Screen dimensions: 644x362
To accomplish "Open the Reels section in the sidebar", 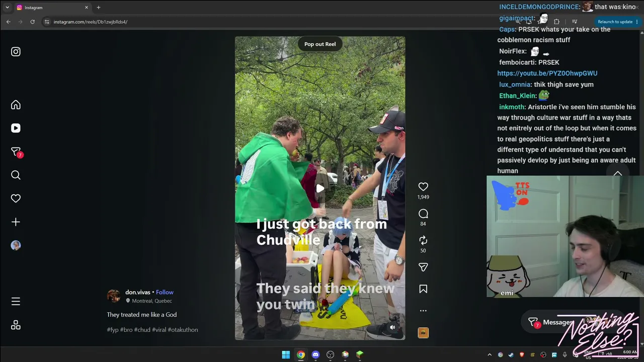I will point(16,128).
